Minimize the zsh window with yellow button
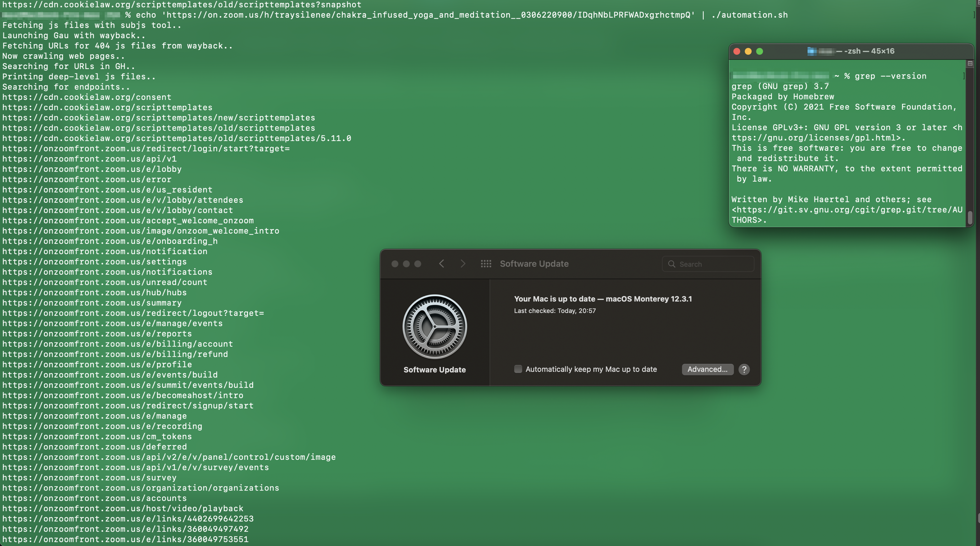The image size is (980, 546). pyautogui.click(x=748, y=51)
